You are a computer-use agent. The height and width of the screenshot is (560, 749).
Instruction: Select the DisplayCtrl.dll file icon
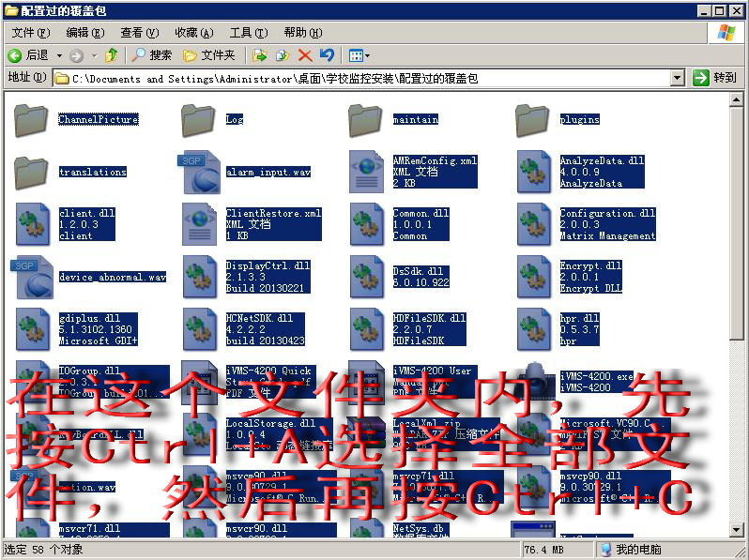[199, 277]
